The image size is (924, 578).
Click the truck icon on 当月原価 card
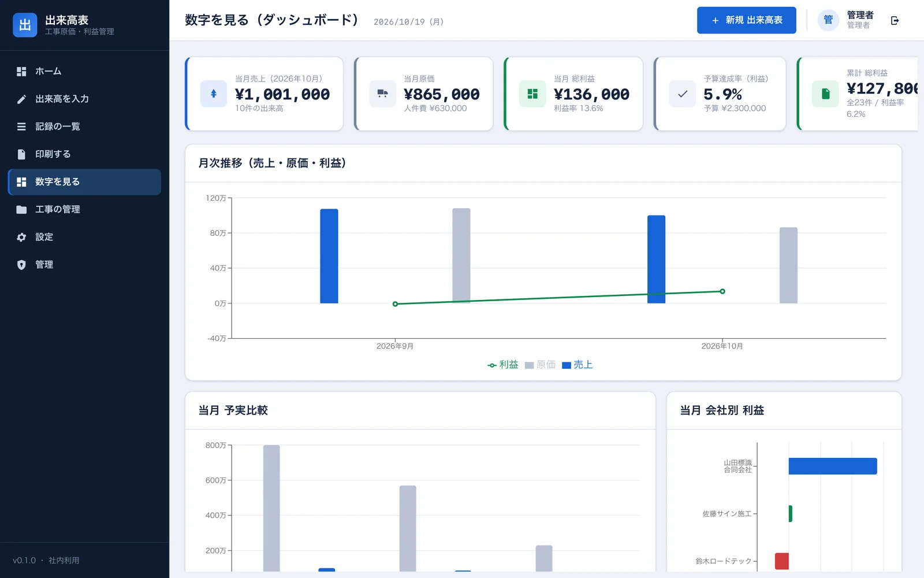click(382, 94)
